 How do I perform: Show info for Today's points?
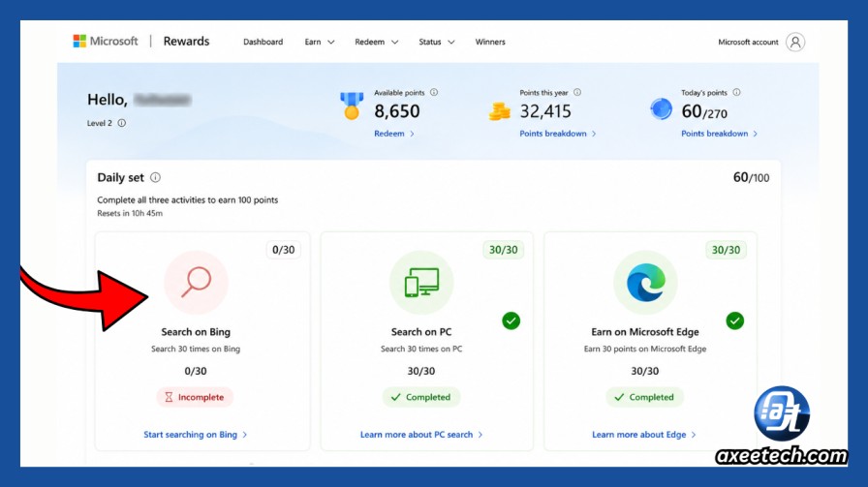pos(736,92)
